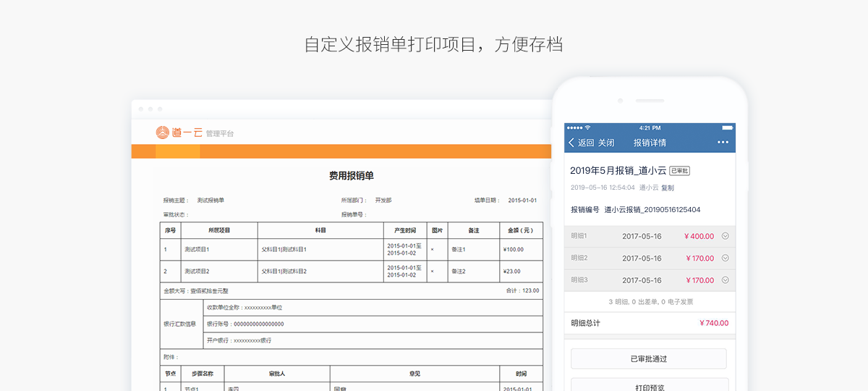Open the three-dot more menu in phone header

(723, 143)
